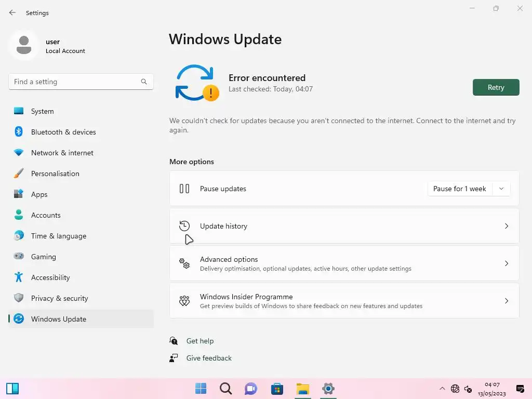This screenshot has width=532, height=399.
Task: Open Advanced options page
Action: 344,263
